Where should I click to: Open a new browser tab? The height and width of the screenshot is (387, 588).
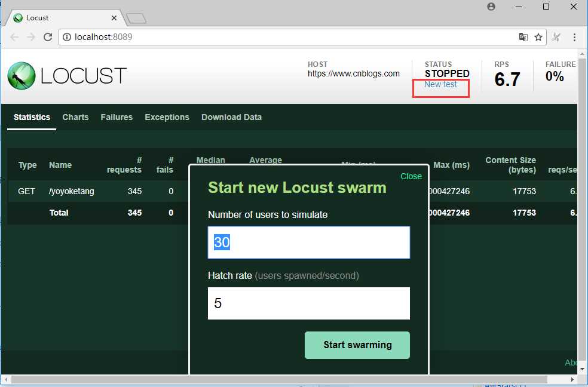[x=136, y=18]
